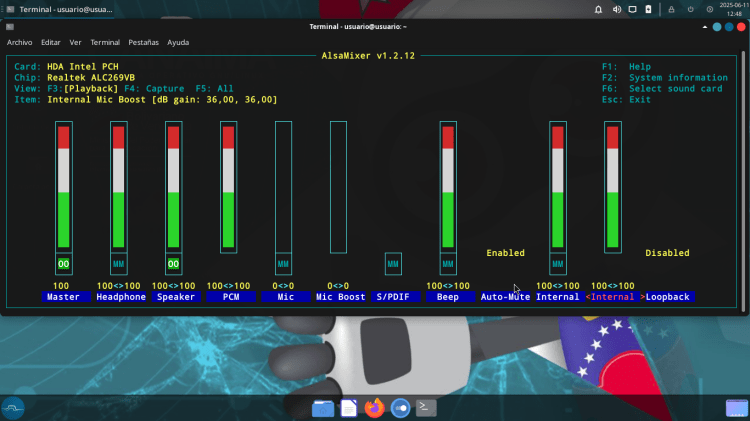Viewport: 750px width, 421px height.
Task: Launch Firefox from the dock
Action: (375, 407)
